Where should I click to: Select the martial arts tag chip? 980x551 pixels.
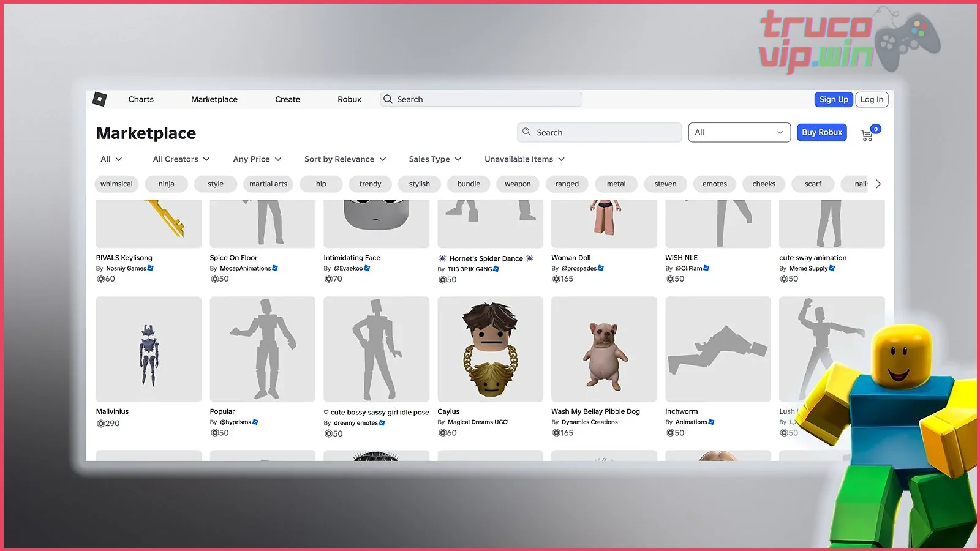click(268, 184)
